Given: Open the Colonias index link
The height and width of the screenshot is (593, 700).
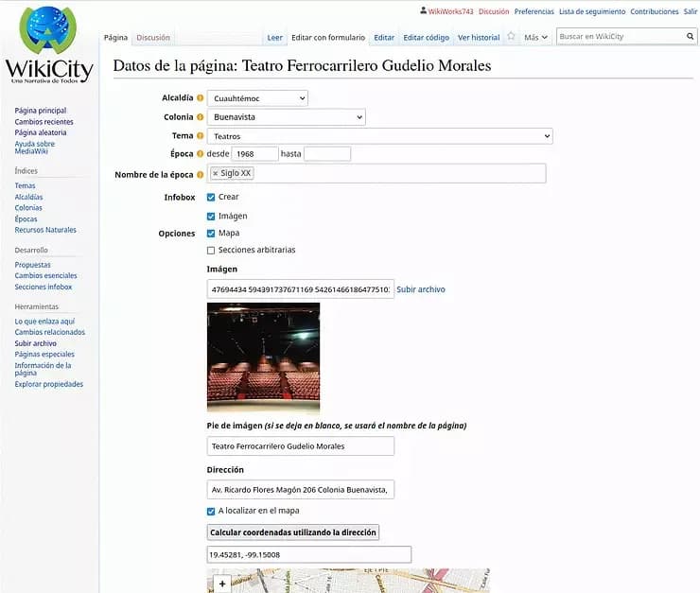Looking at the screenshot, I should [x=28, y=208].
